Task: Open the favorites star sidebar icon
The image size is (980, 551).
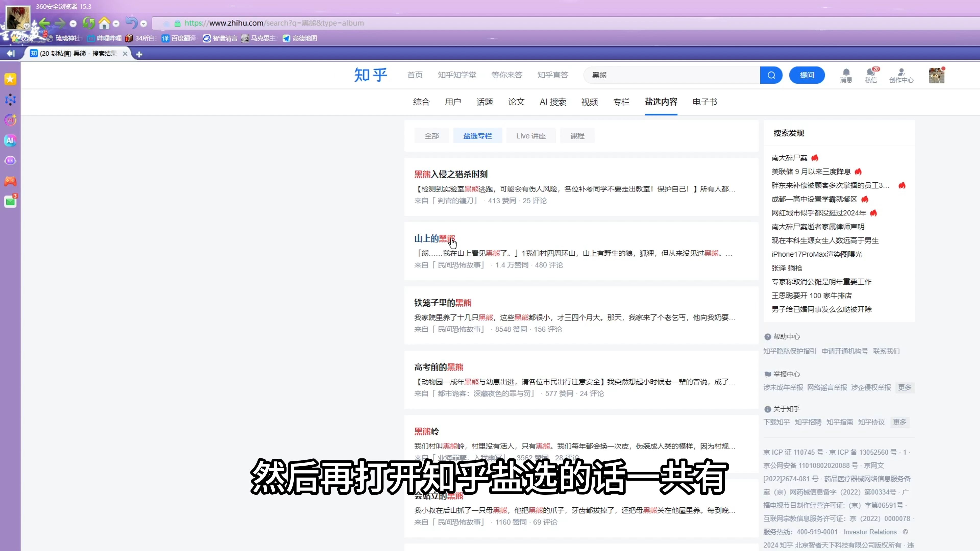Action: coord(10,79)
